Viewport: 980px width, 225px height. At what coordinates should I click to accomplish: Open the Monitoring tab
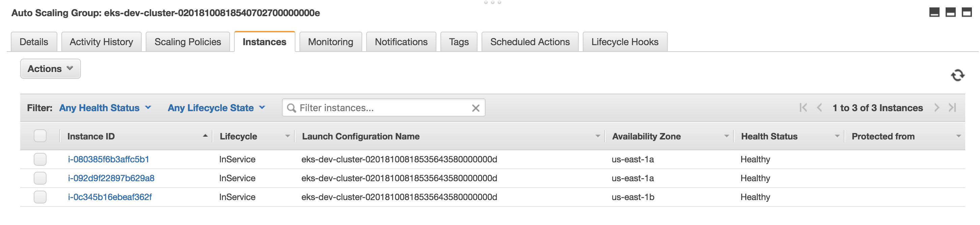tap(330, 42)
